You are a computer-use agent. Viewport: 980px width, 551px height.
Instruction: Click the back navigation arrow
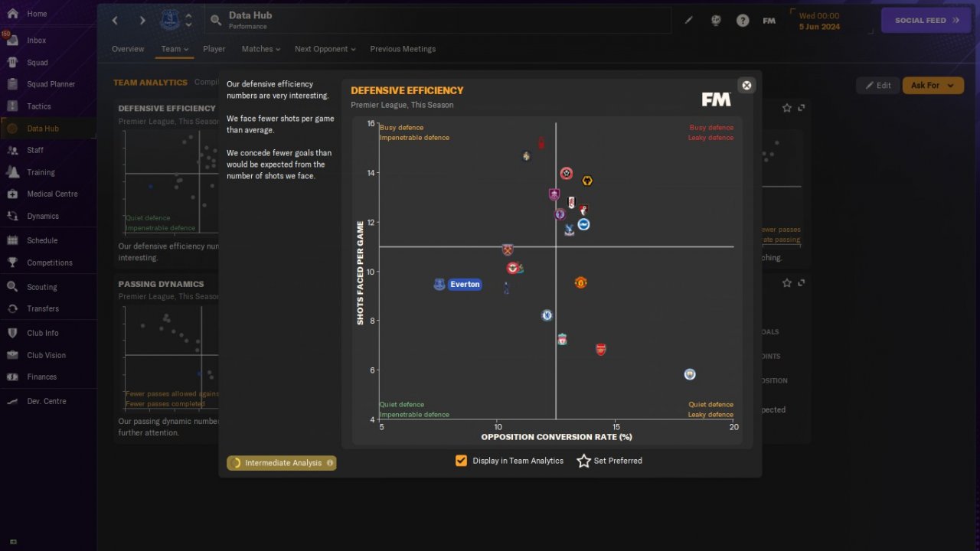click(x=115, y=21)
